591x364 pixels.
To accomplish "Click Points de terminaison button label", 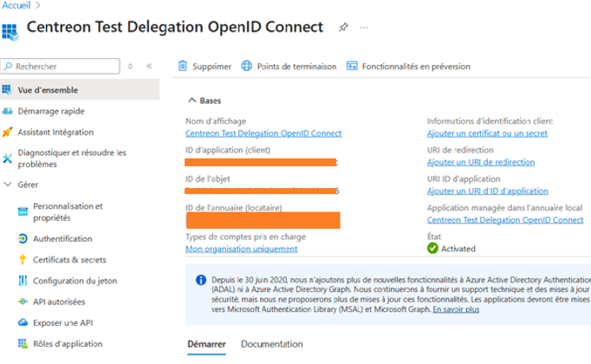I will pos(296,67).
